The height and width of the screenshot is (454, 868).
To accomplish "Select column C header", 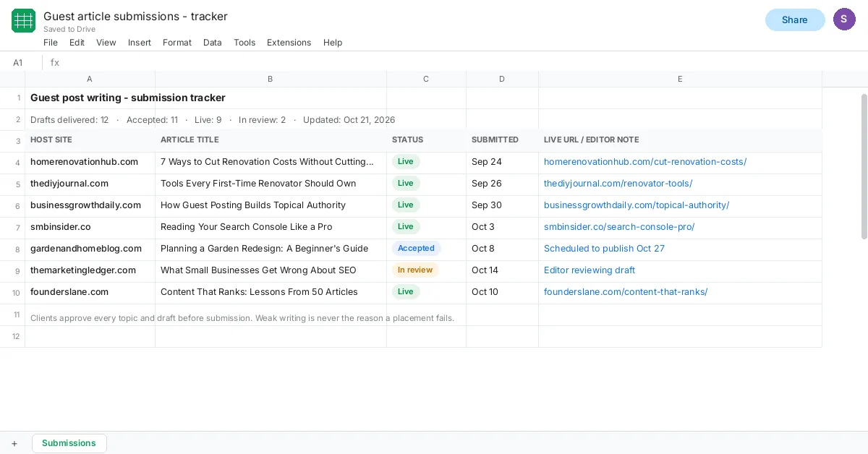I will (x=426, y=79).
